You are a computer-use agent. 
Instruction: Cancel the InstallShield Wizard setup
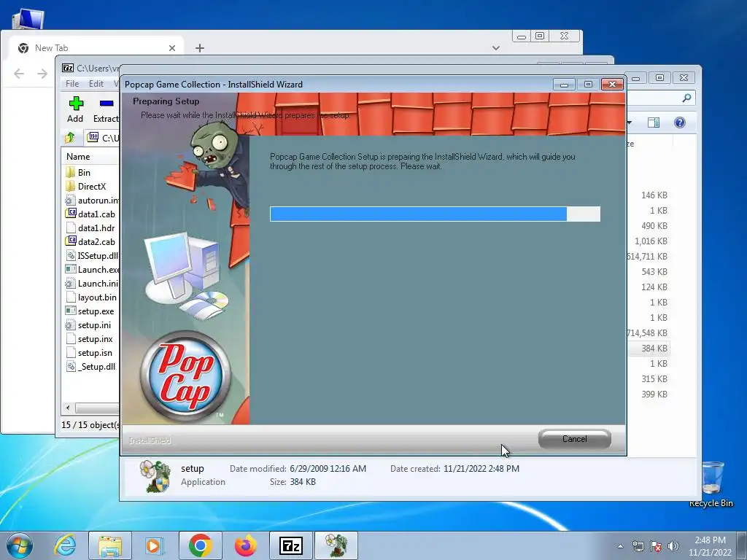coord(575,439)
